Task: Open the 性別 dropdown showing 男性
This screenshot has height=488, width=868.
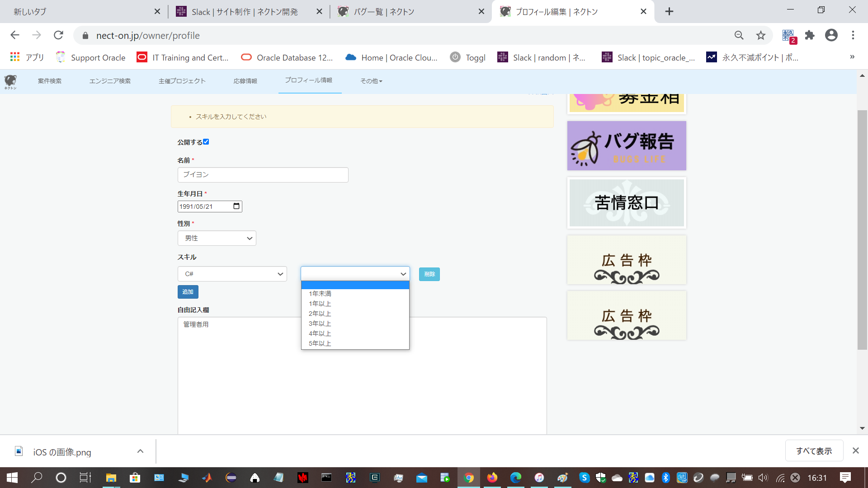Action: click(217, 238)
